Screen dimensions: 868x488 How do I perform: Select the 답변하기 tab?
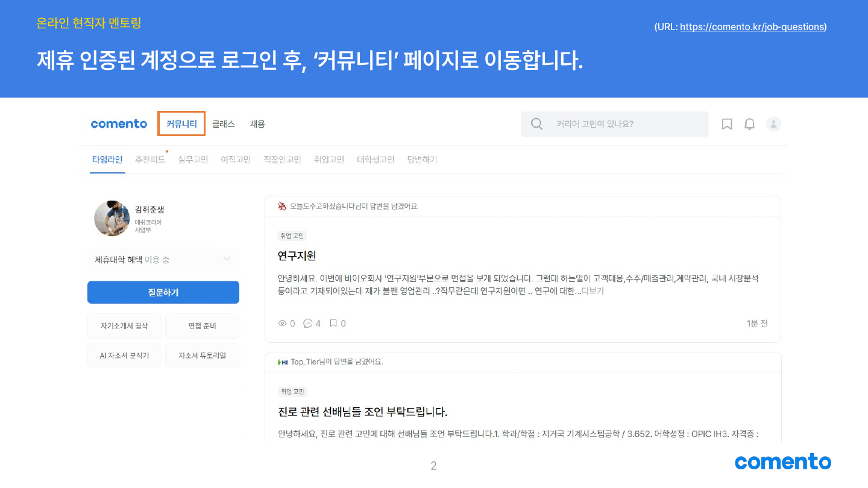click(x=422, y=160)
